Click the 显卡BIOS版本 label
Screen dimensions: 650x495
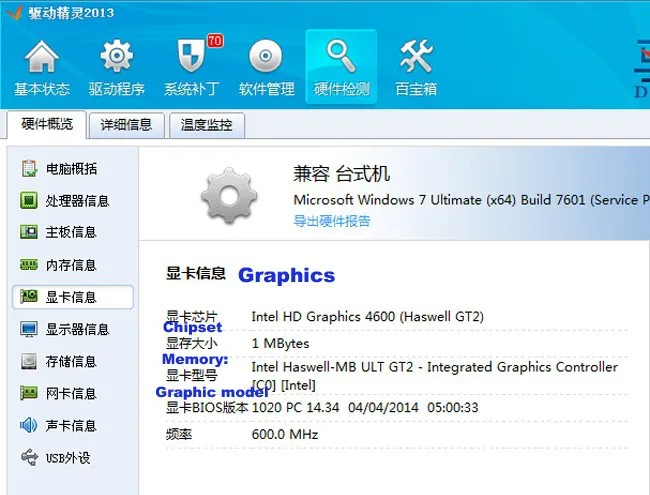pos(207,407)
